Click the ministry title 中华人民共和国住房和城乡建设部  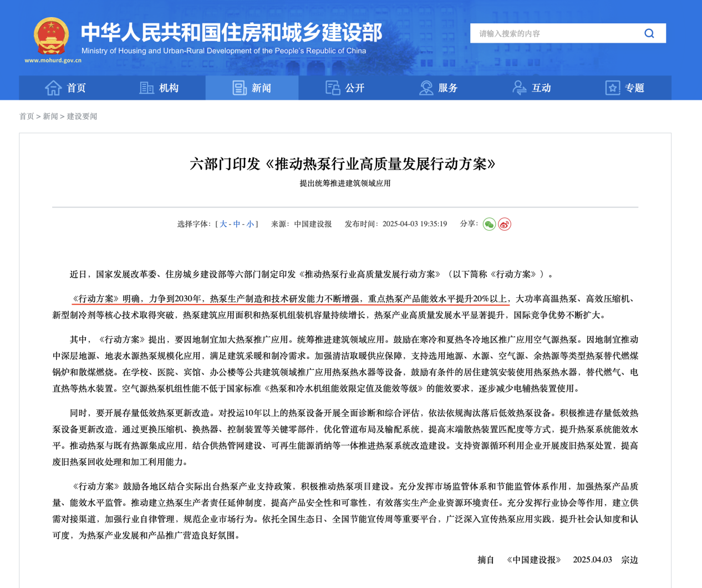click(232, 33)
